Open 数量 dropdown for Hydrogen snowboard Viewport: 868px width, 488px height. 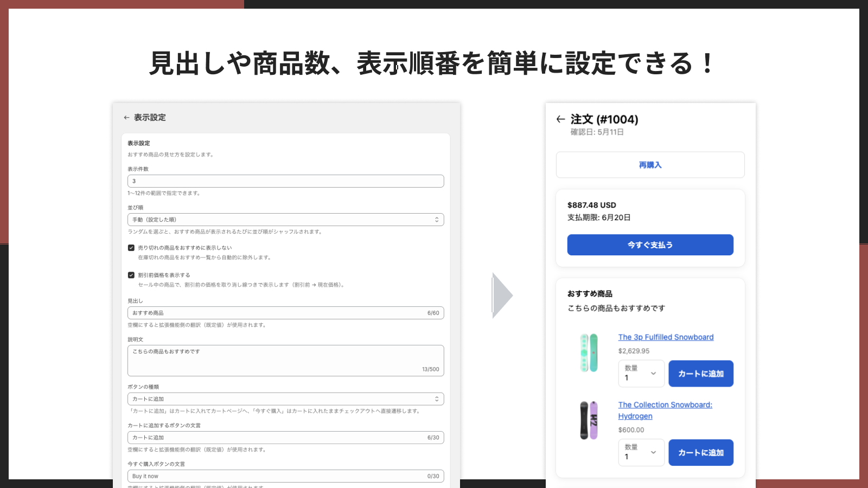(641, 453)
